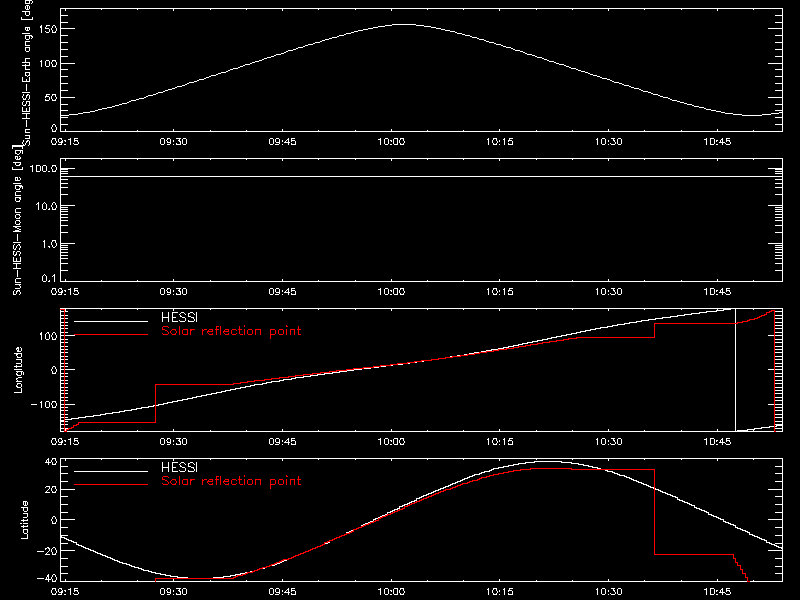Click -20 tick on Latitude plot
The height and width of the screenshot is (600, 800).
click(x=47, y=551)
